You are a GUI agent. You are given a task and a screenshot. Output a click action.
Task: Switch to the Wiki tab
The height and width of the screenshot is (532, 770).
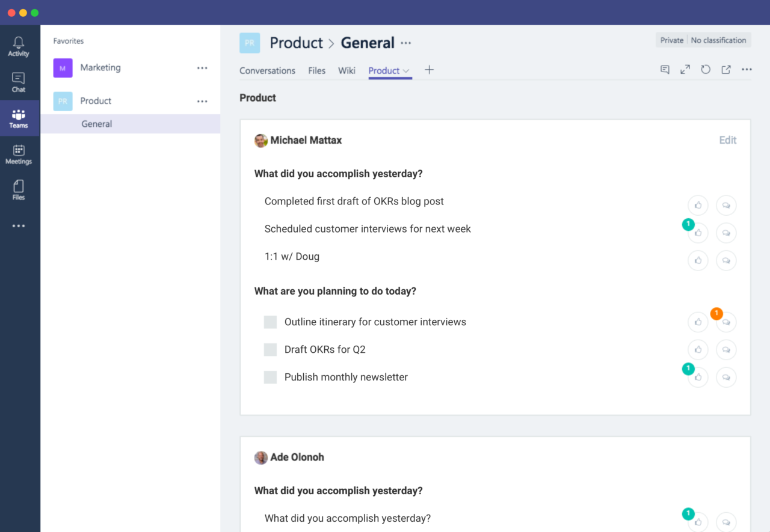tap(346, 70)
